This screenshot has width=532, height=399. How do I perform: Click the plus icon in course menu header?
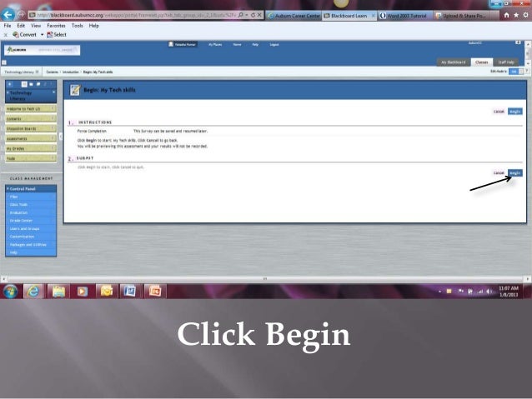[x=10, y=84]
